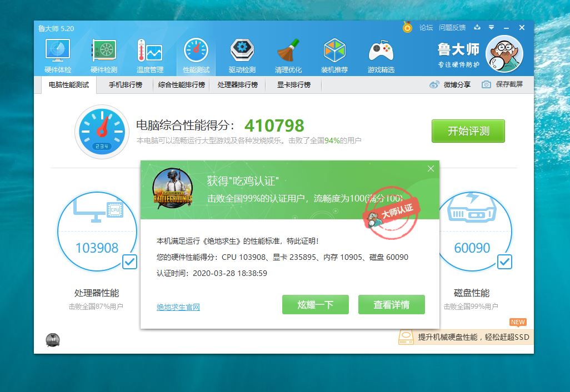Viewport: 570px width, 392px height.
Task: Expand the title bar dropdown arrow
Action: [x=491, y=27]
